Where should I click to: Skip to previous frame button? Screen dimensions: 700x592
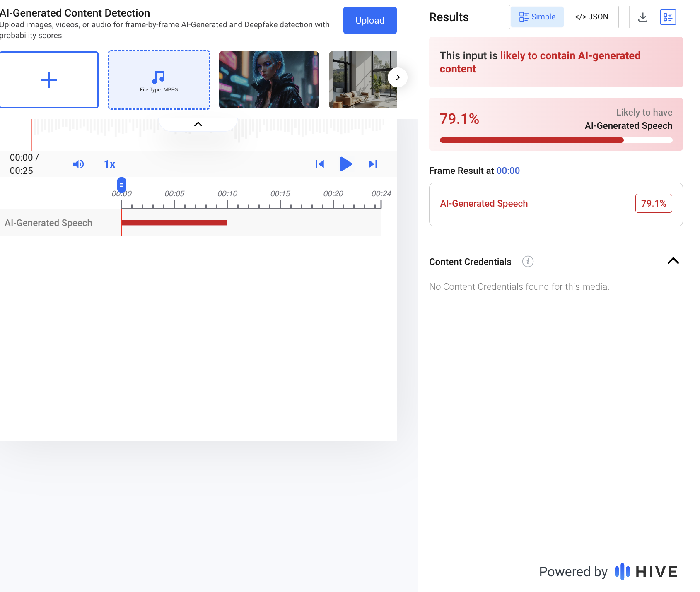point(320,164)
